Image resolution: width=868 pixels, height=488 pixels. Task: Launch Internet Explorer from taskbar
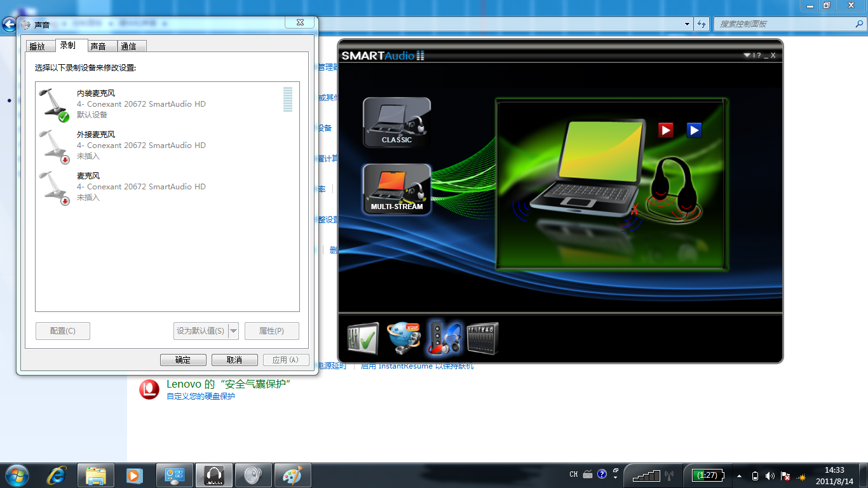(57, 475)
